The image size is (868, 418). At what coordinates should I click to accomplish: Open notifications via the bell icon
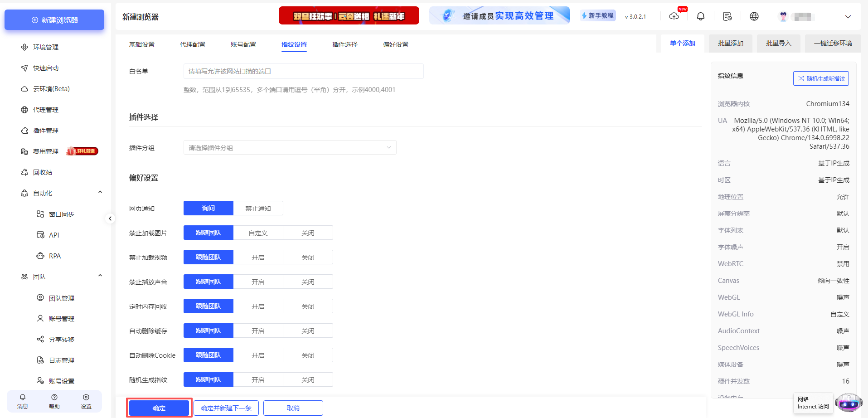coord(700,16)
